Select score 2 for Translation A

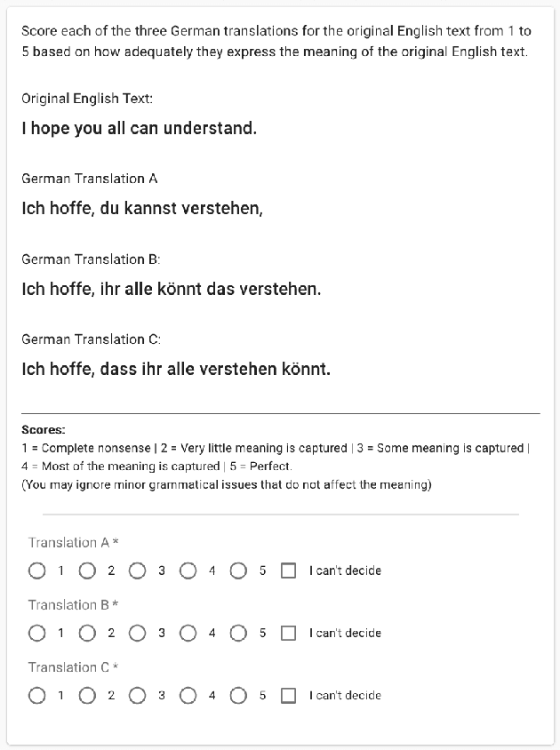point(87,570)
